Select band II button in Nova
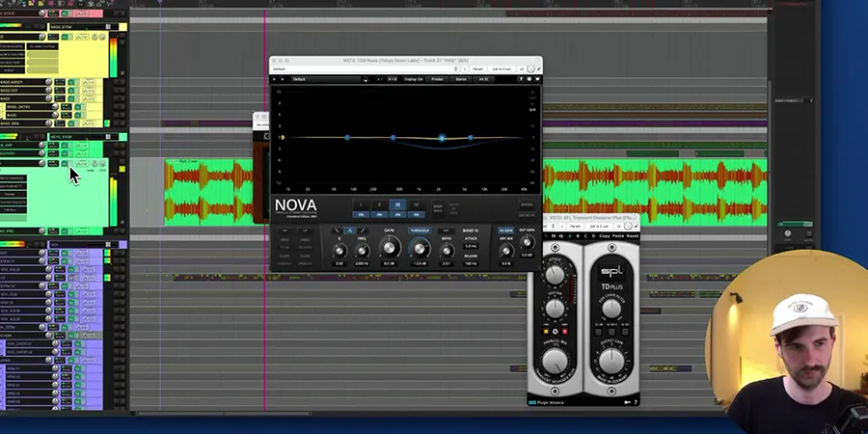This screenshot has height=434, width=868. (379, 204)
